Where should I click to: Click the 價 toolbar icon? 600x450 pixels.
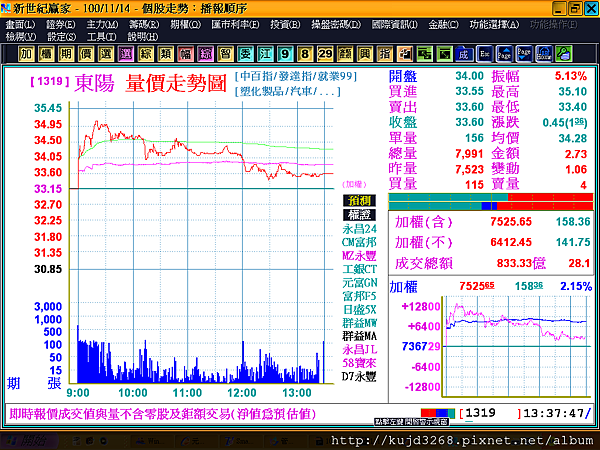pyautogui.click(x=86, y=54)
